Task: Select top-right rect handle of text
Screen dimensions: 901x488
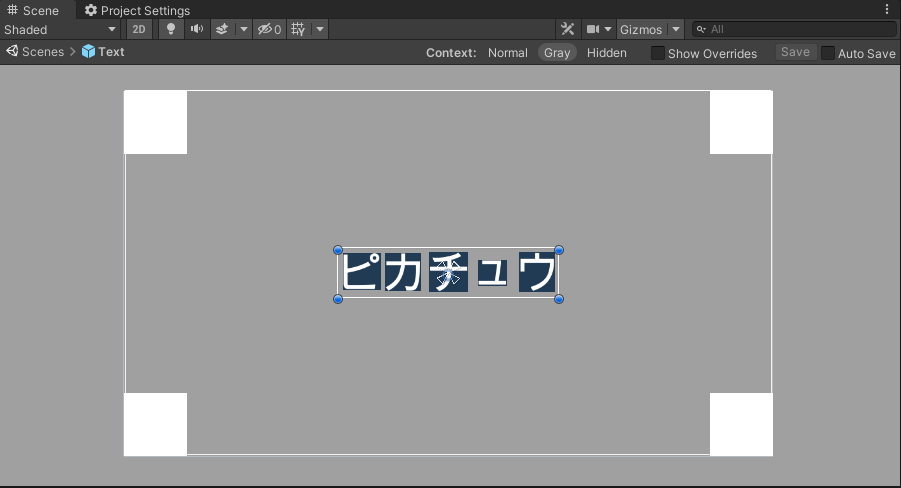Action: (x=559, y=250)
